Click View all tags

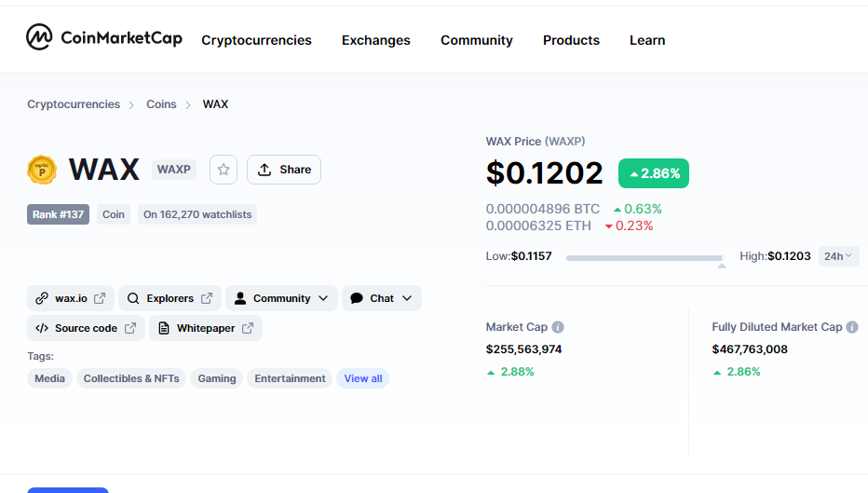click(x=363, y=378)
